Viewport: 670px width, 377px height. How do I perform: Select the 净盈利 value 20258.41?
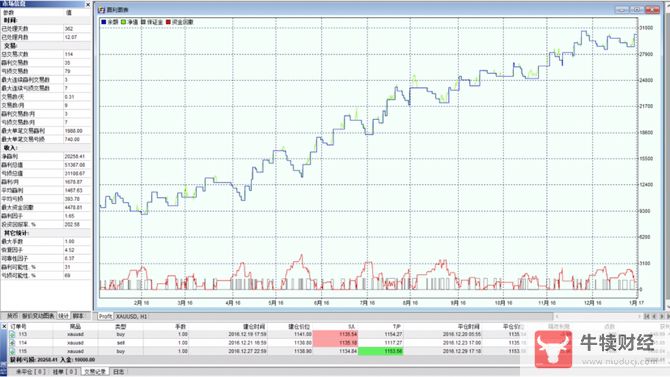[74, 156]
